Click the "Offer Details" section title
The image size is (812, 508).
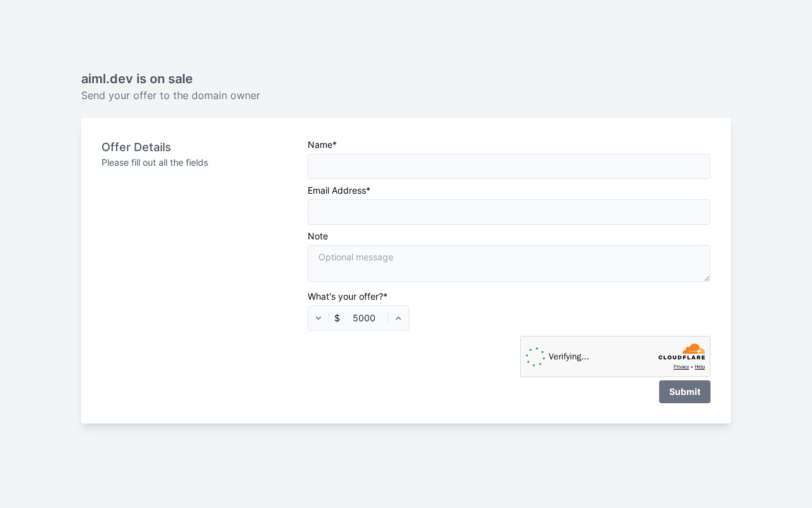136,147
